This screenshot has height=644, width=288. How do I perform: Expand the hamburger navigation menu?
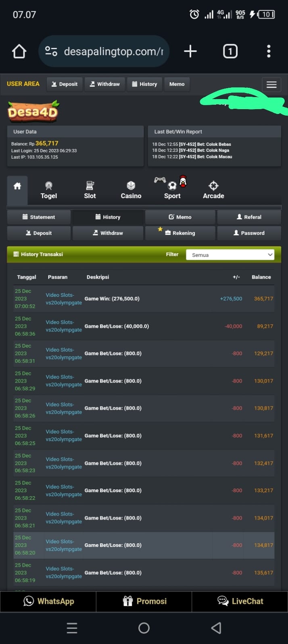click(271, 85)
